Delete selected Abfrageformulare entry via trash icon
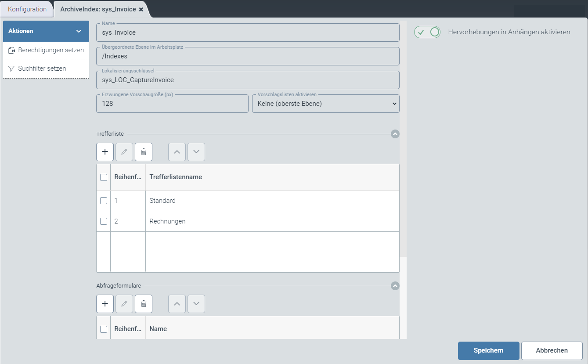Viewport: 588px width, 364px height. (144, 304)
